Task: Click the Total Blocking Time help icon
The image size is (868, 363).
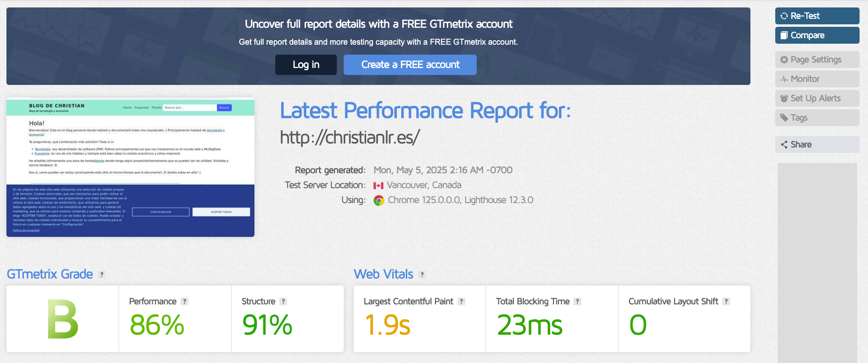Action: pos(577,301)
